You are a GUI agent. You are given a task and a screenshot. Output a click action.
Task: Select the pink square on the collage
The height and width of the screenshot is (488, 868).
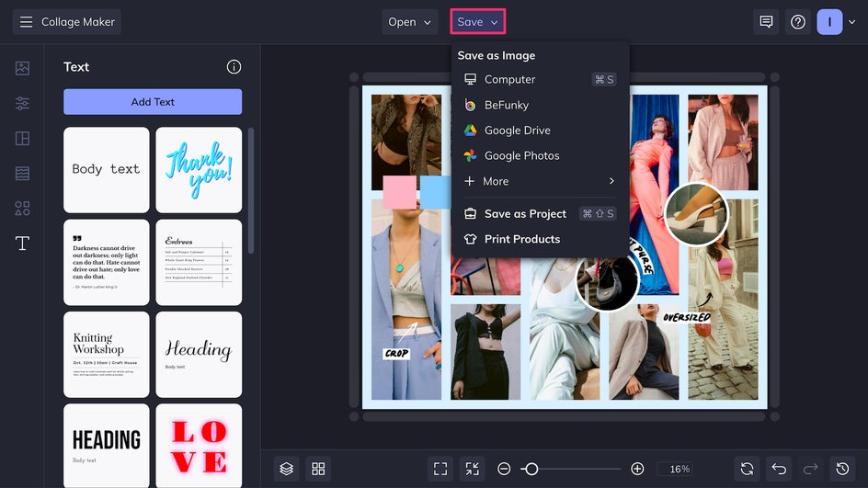[399, 192]
